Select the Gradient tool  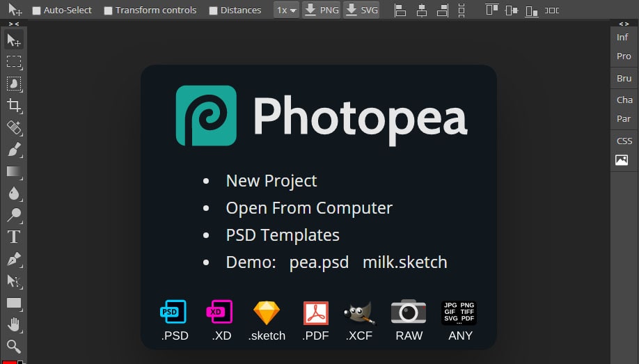pyautogui.click(x=14, y=172)
